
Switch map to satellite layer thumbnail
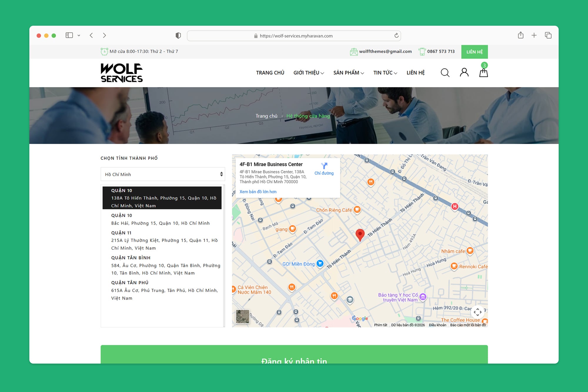coord(243,316)
